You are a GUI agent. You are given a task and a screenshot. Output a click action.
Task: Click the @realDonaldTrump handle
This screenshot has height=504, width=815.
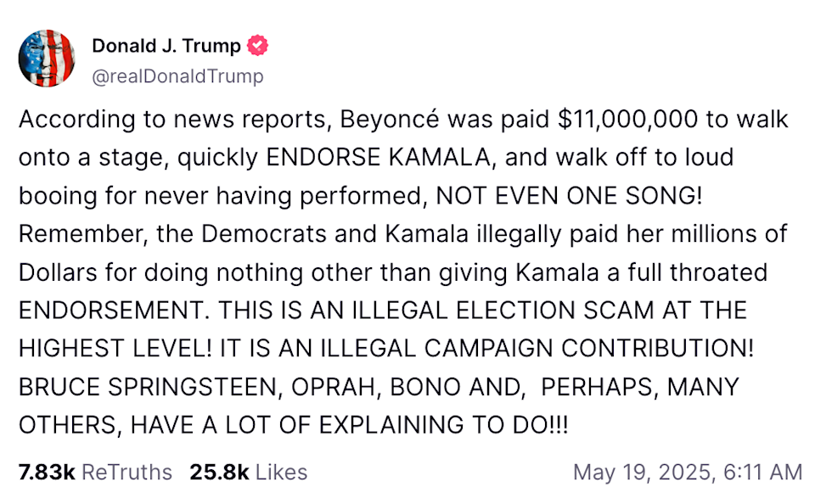[x=177, y=76]
